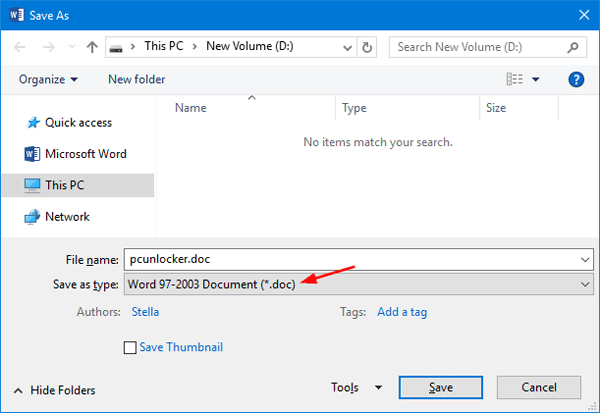Expand the Save as type dropdown
The height and width of the screenshot is (413, 600).
coord(584,285)
